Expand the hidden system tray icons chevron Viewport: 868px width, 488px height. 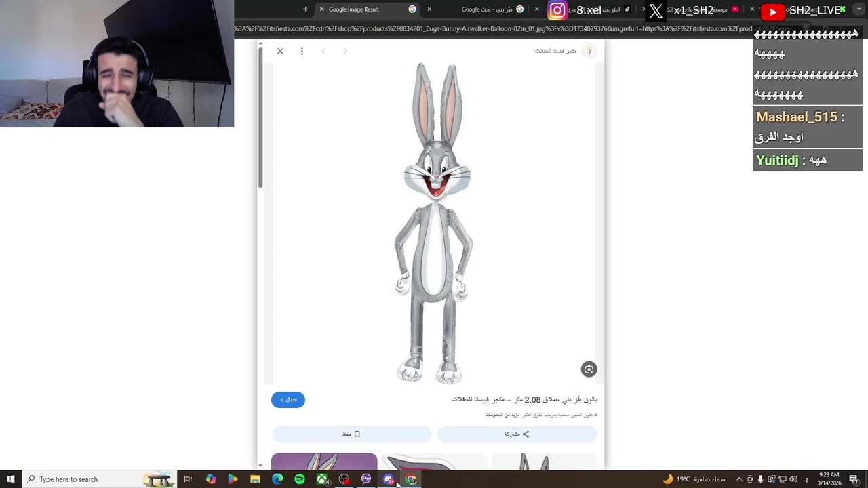[x=739, y=479]
